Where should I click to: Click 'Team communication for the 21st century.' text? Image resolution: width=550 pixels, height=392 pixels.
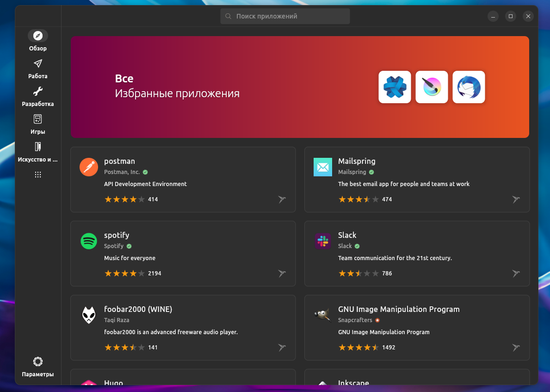click(x=395, y=258)
